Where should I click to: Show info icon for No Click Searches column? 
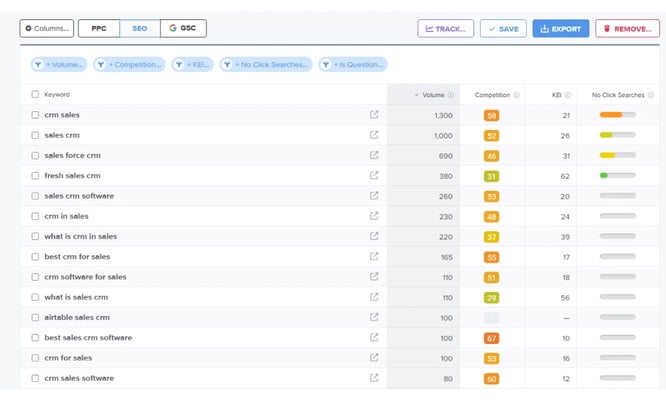(x=651, y=95)
